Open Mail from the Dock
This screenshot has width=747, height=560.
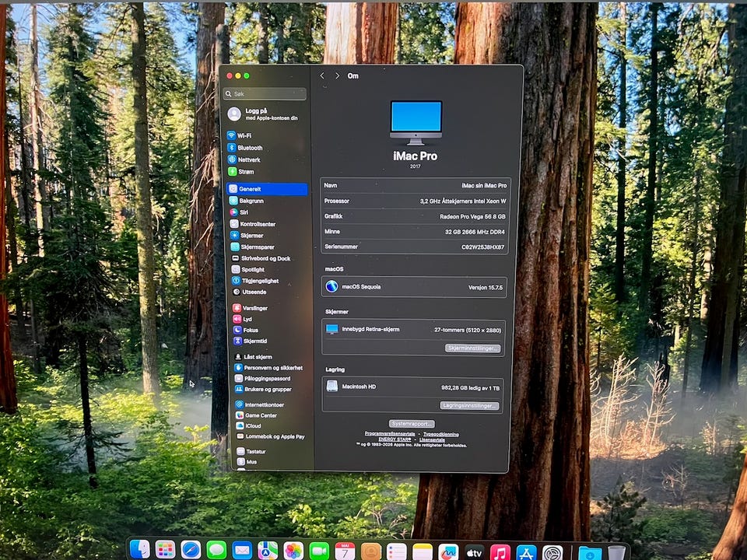pyautogui.click(x=242, y=551)
